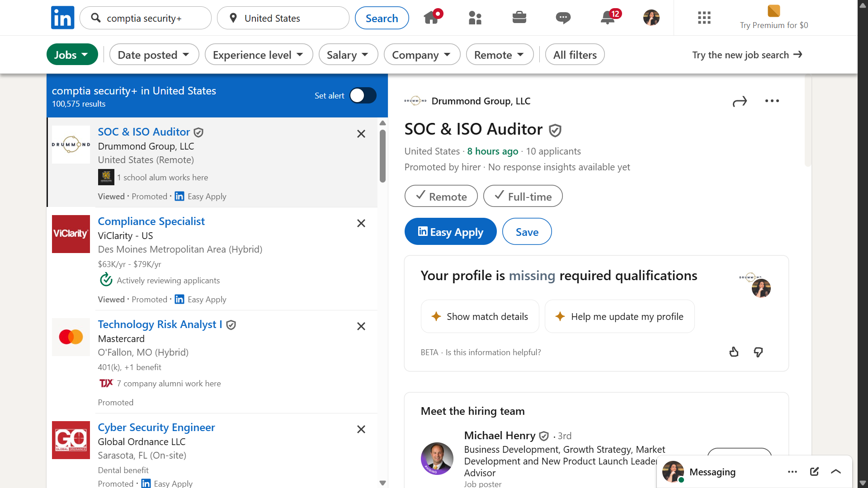Toggle the Full-time filter pill
Viewport: 868px width, 488px height.
click(x=523, y=196)
